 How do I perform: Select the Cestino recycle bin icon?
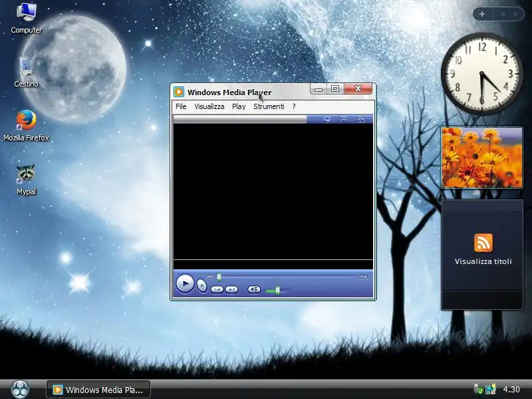pos(27,72)
